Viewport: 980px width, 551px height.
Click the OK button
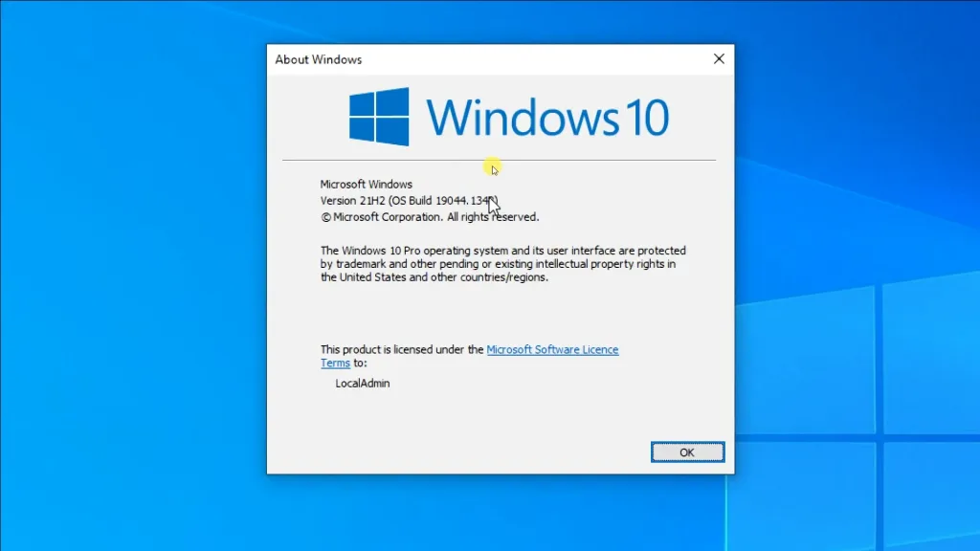click(x=687, y=452)
